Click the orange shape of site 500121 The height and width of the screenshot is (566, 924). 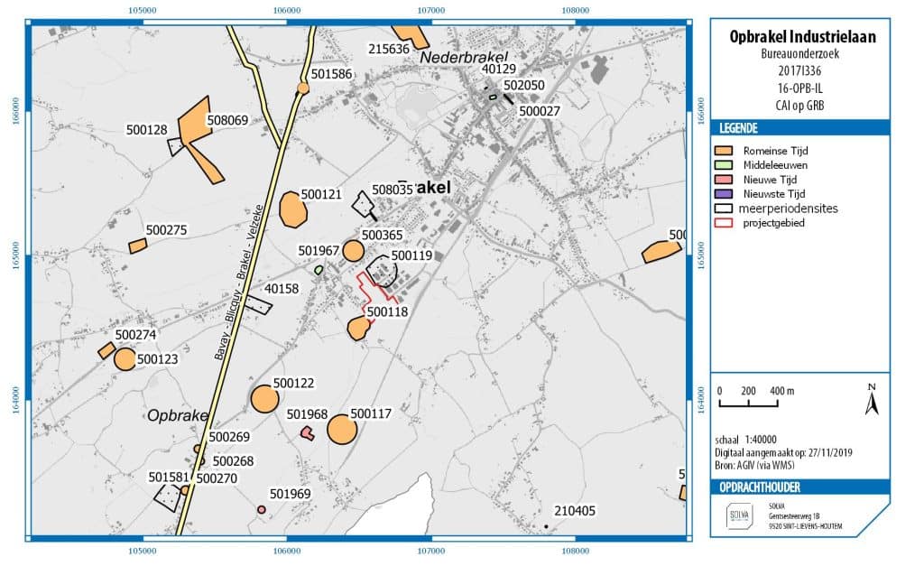coord(293,209)
